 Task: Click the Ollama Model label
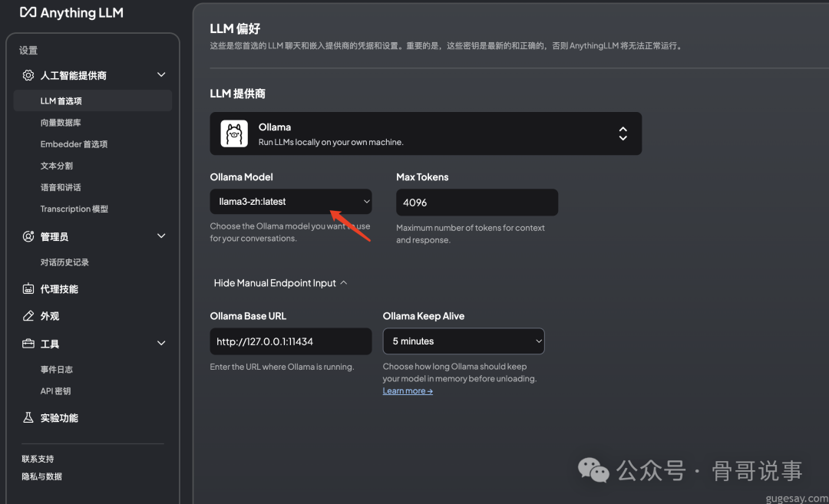(242, 177)
